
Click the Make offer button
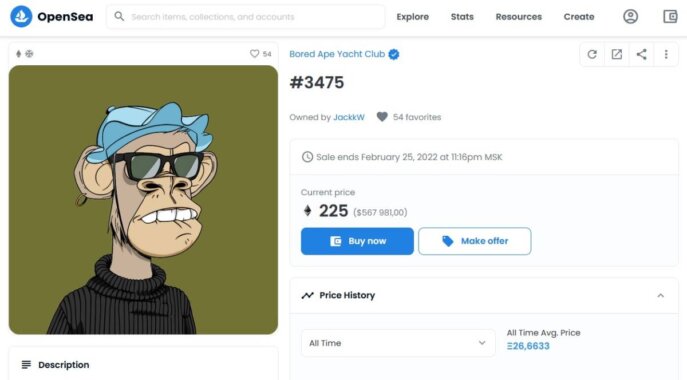coord(475,241)
